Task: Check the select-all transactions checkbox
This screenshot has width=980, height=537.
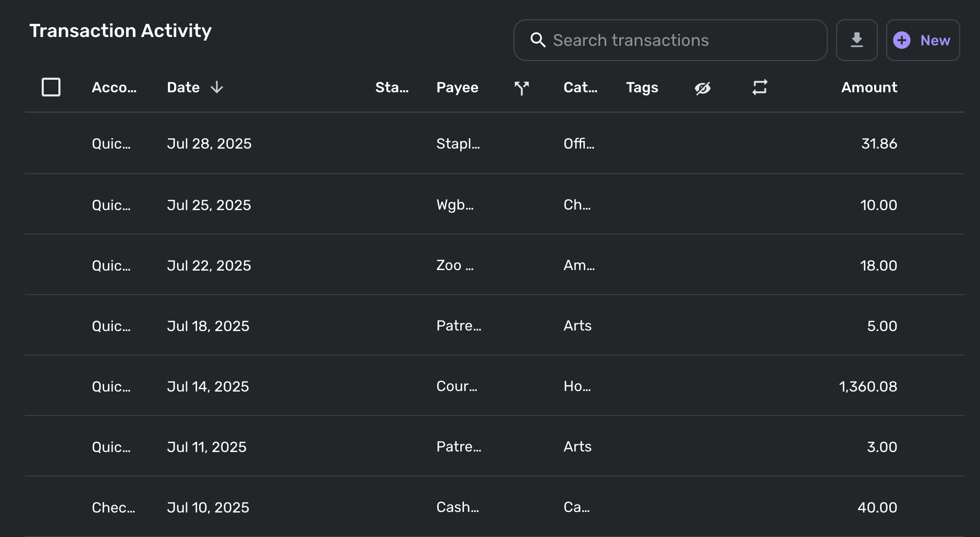Action: (x=51, y=87)
